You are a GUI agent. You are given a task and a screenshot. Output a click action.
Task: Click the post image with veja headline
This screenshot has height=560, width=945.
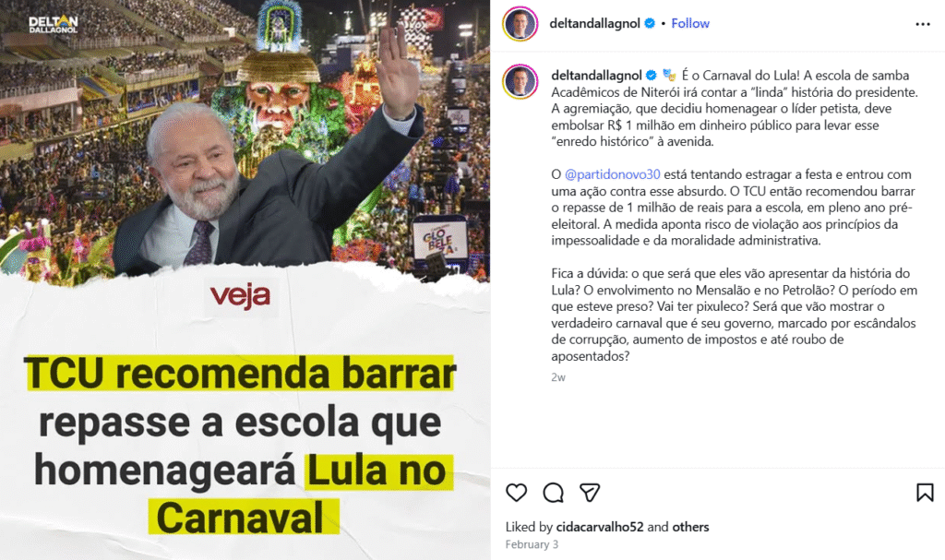[x=245, y=280]
